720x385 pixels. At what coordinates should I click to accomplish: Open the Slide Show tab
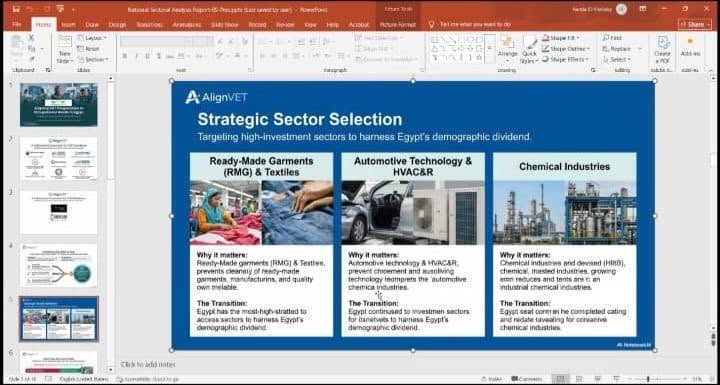coord(225,24)
